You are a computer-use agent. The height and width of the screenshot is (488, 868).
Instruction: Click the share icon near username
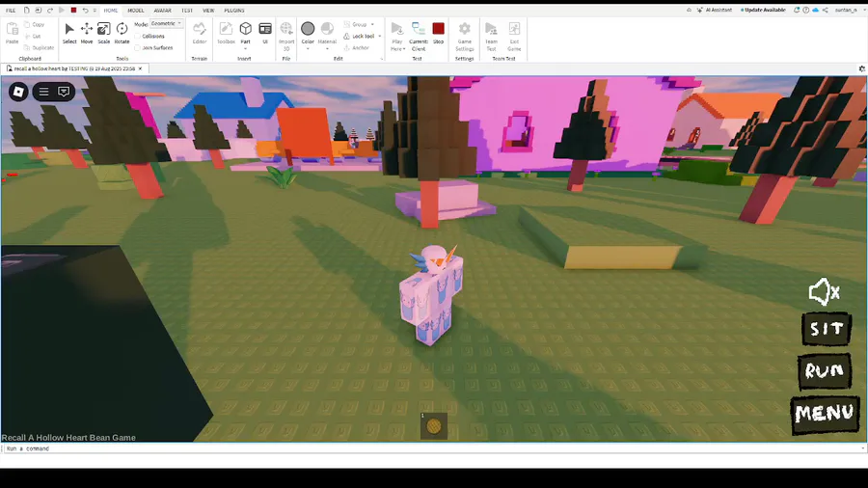point(825,10)
